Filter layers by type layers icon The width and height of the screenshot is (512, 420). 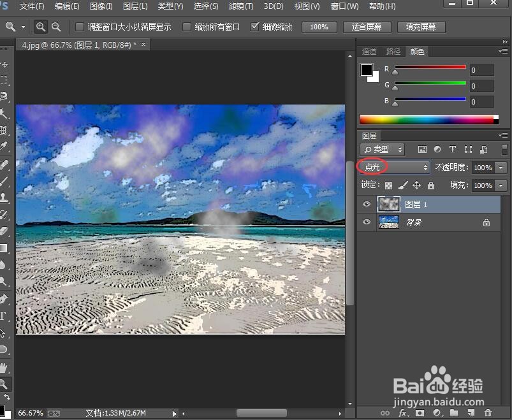[452, 150]
